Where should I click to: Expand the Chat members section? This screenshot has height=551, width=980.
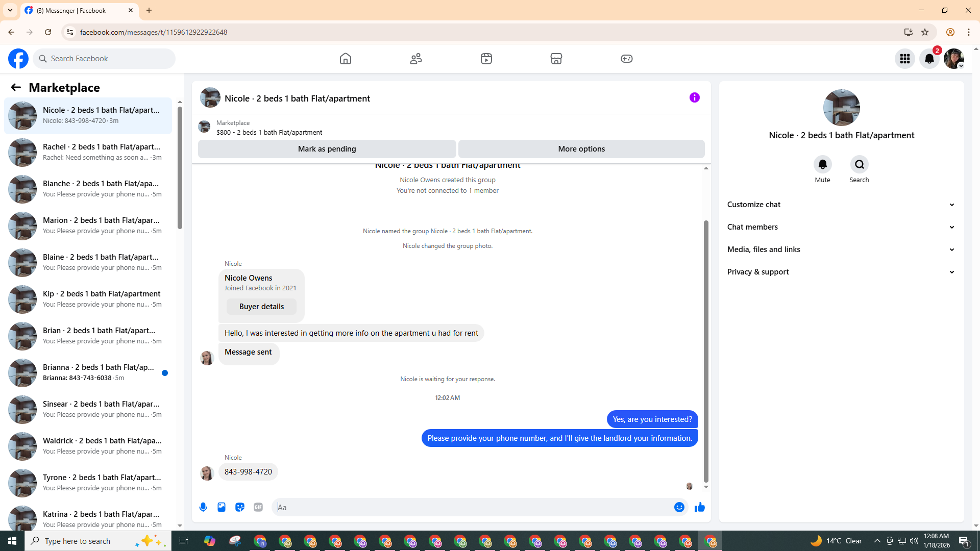coord(841,227)
